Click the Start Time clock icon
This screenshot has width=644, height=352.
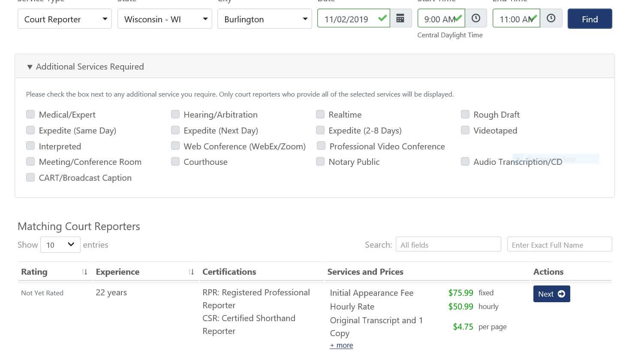(x=475, y=18)
